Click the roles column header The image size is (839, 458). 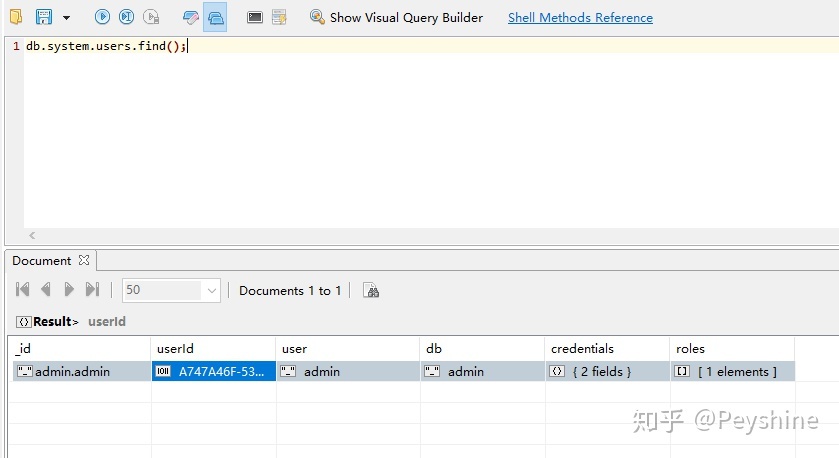click(x=733, y=348)
